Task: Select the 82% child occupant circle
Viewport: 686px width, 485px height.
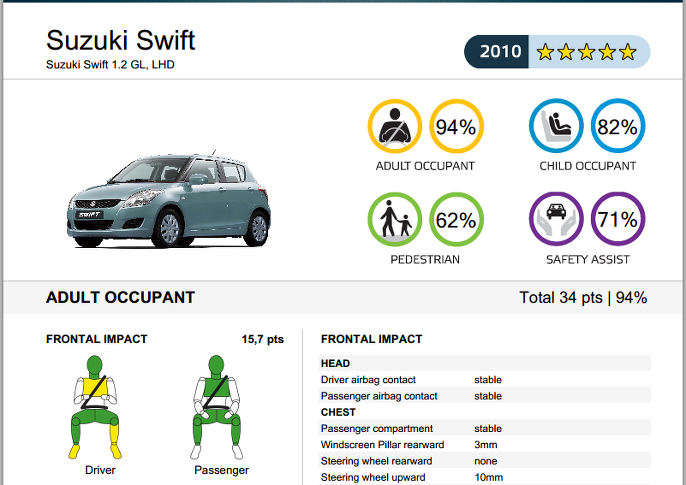Action: (618, 126)
